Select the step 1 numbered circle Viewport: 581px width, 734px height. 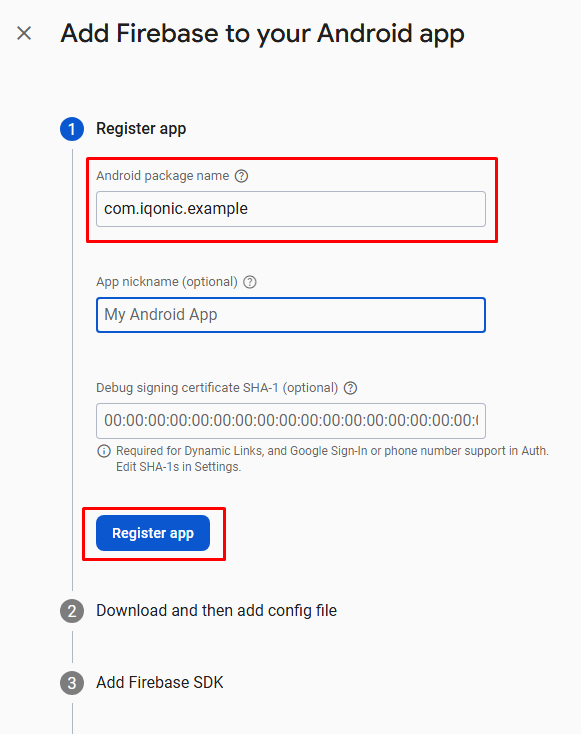click(72, 129)
